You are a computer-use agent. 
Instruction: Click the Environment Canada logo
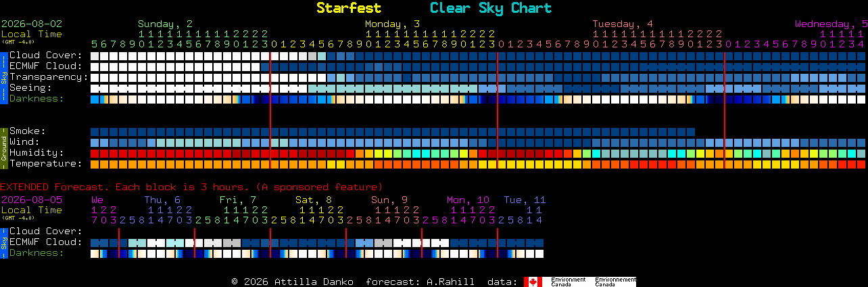(580, 282)
